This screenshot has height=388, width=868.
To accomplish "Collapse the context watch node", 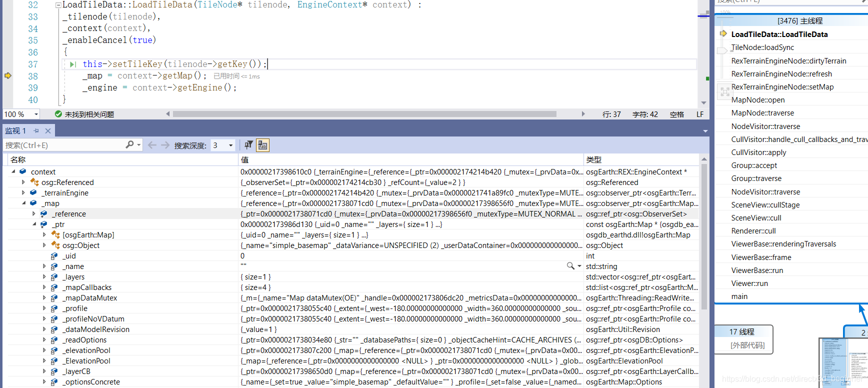I will coord(13,171).
